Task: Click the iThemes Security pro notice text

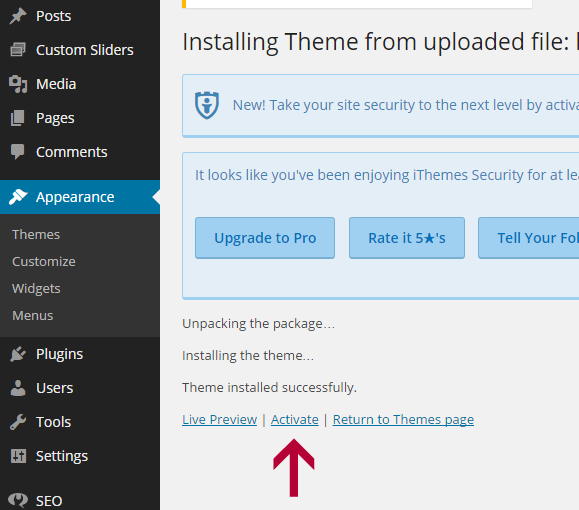Action: [405, 105]
